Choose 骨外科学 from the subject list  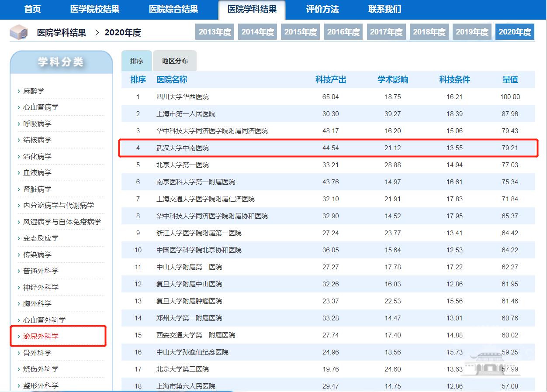coord(37,353)
